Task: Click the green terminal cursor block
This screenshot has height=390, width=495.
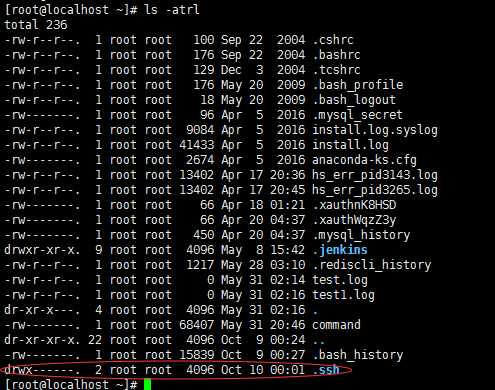Action: pyautogui.click(x=147, y=384)
